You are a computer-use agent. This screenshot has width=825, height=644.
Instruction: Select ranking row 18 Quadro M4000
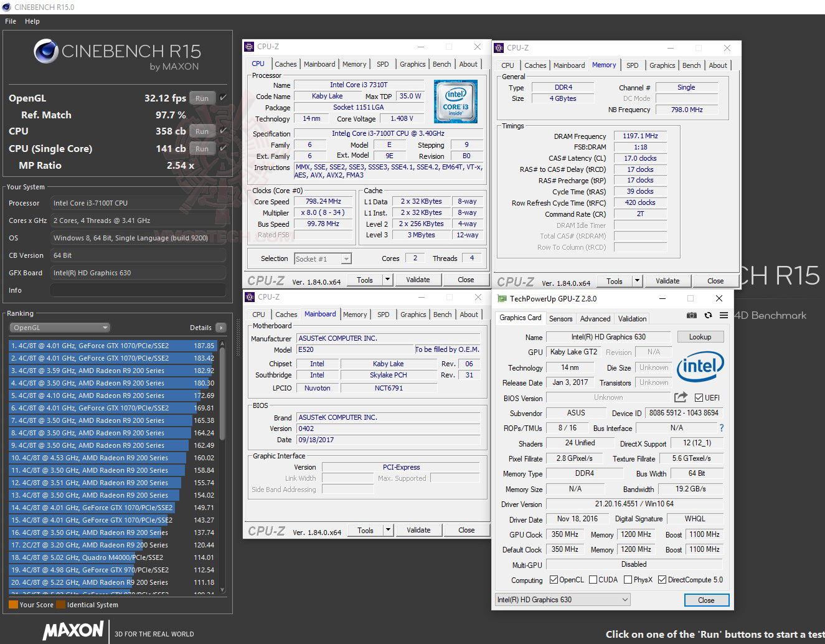click(112, 557)
